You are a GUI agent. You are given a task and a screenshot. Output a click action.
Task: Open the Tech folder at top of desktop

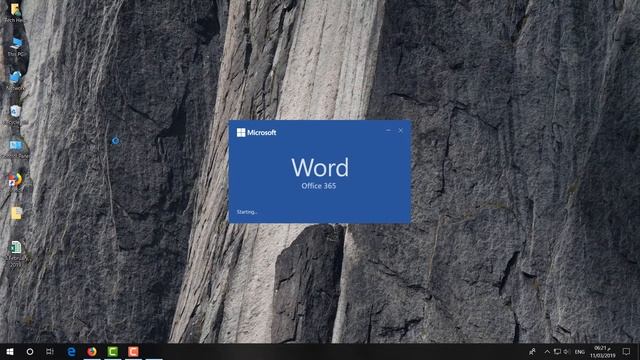16,13
